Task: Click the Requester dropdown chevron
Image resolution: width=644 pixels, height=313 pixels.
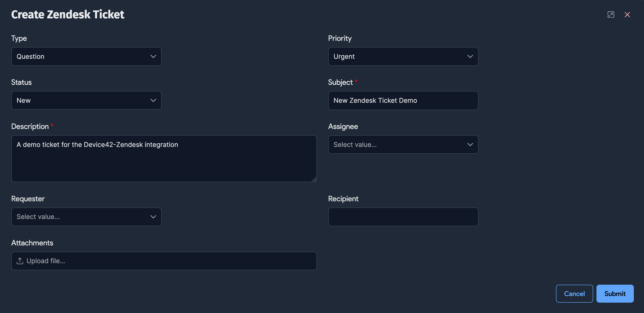Action: click(153, 217)
